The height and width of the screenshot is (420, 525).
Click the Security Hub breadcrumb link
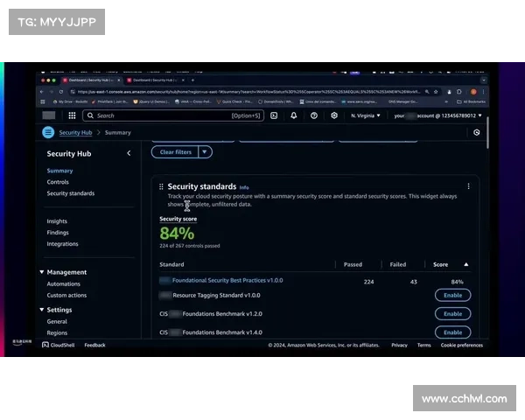[x=75, y=133]
